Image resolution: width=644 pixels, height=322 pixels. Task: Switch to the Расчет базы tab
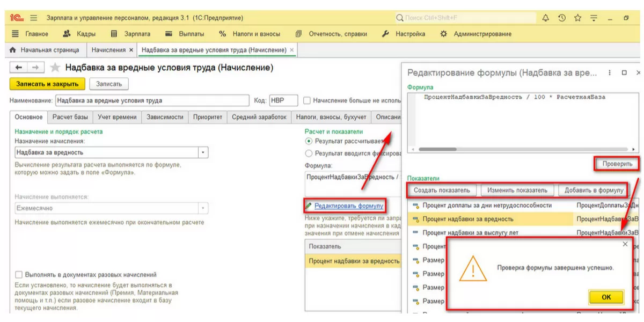[x=70, y=117]
